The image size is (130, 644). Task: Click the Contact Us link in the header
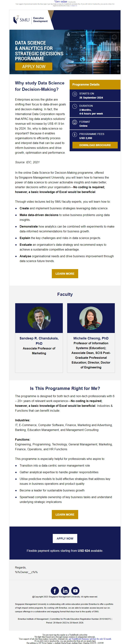[74, 6]
